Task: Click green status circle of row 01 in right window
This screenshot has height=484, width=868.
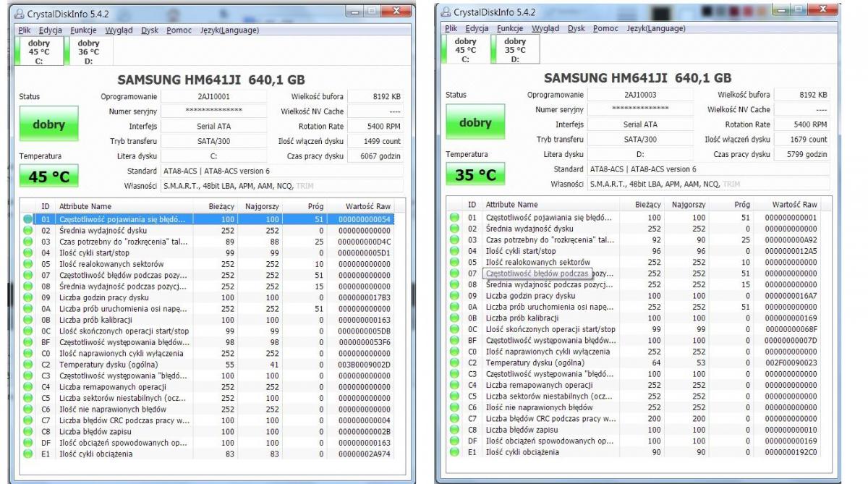Action: 455,218
